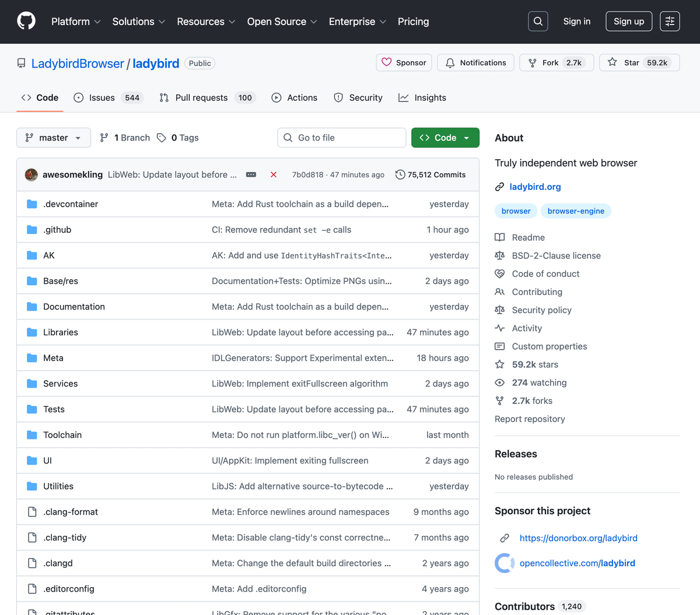Click the awesomekling avatar thumbnail
Screen dimensions: 700x615
31,174
